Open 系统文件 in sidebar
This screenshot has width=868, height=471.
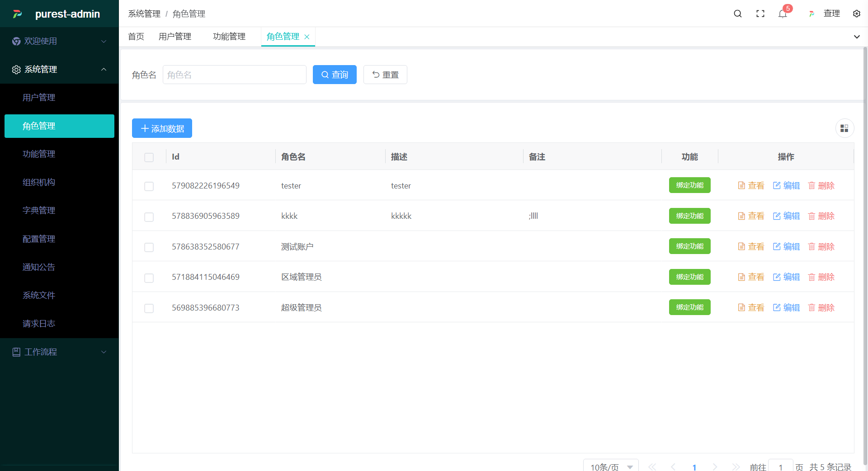pyautogui.click(x=59, y=295)
